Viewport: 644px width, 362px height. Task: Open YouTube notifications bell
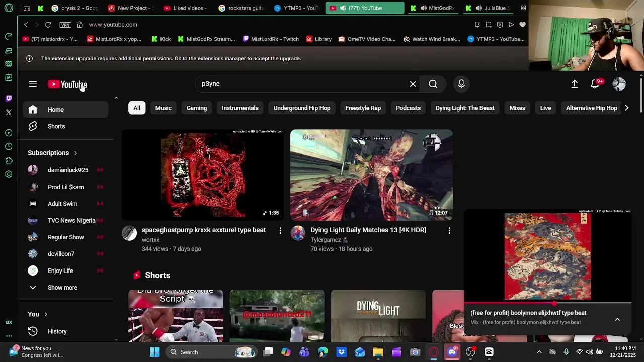[596, 84]
